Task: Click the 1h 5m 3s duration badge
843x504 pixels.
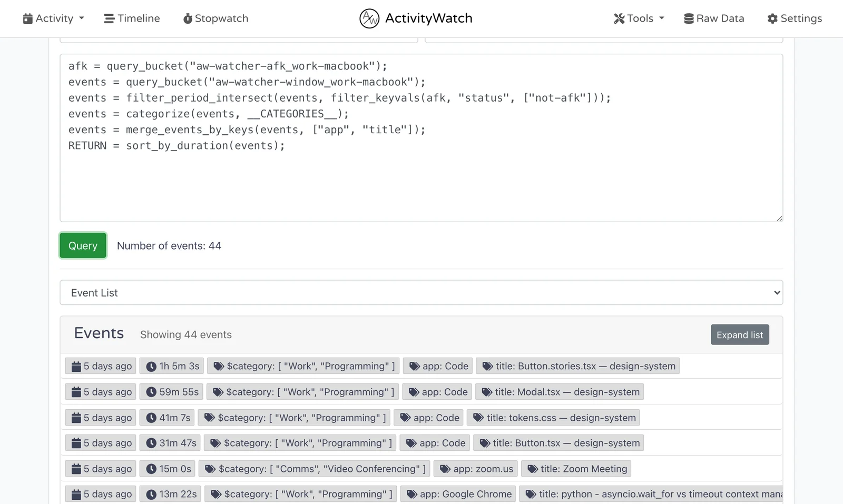Action: [172, 366]
